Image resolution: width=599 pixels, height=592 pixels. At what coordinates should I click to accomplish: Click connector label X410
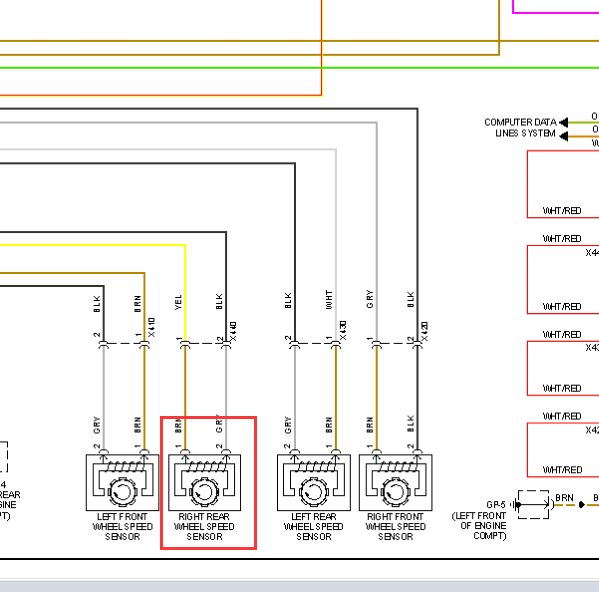tap(152, 327)
